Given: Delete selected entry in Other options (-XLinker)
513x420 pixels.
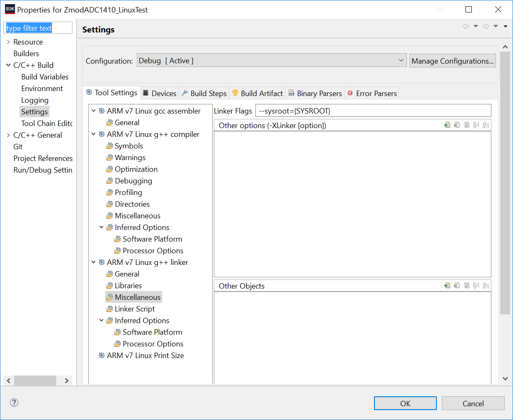Looking at the screenshot, I should tap(457, 125).
